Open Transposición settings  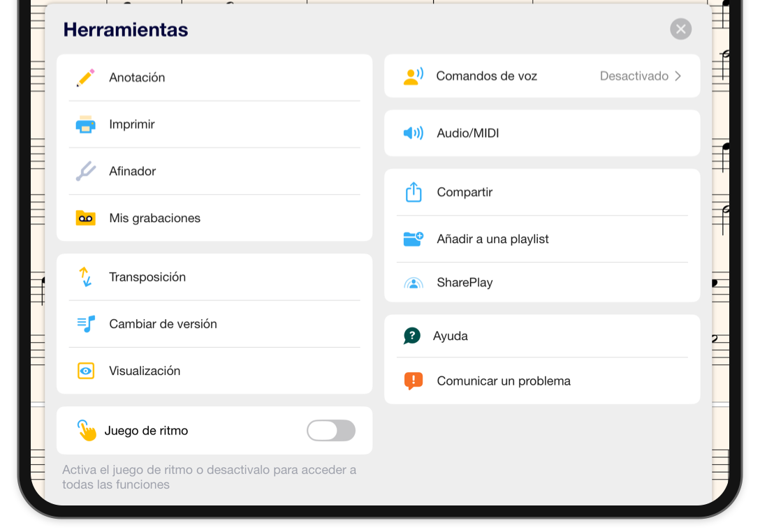point(214,276)
